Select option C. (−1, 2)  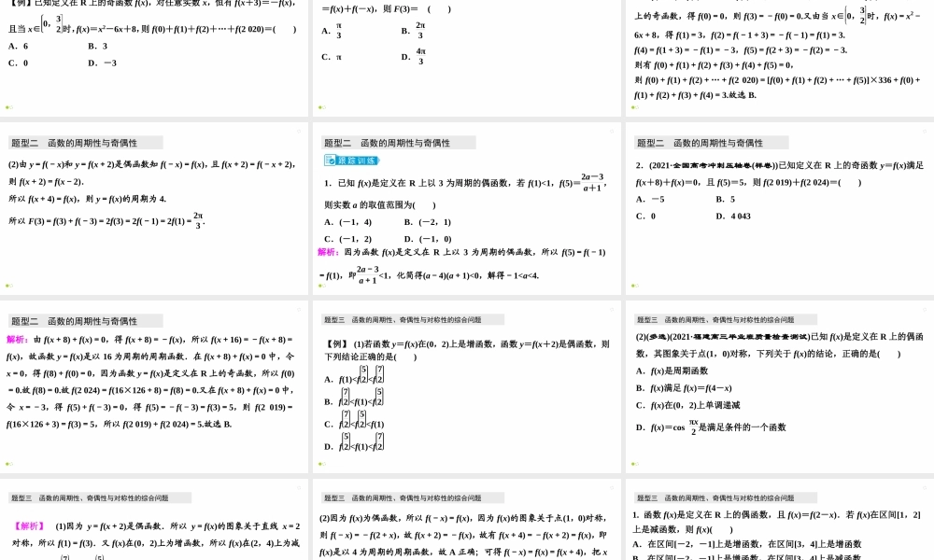(347, 239)
